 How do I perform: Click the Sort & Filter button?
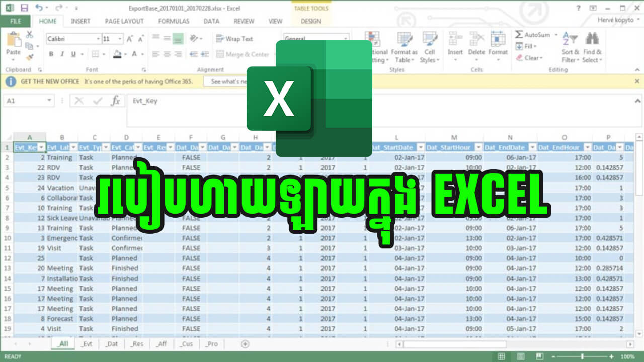coord(570,48)
